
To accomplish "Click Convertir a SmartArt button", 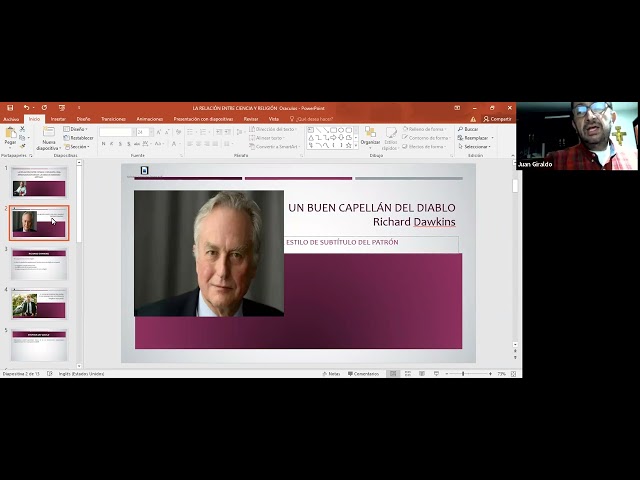I will (274, 147).
